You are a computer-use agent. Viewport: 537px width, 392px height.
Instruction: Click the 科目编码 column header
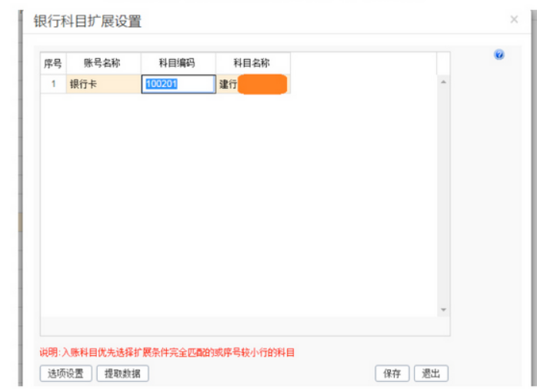pyautogui.click(x=178, y=63)
